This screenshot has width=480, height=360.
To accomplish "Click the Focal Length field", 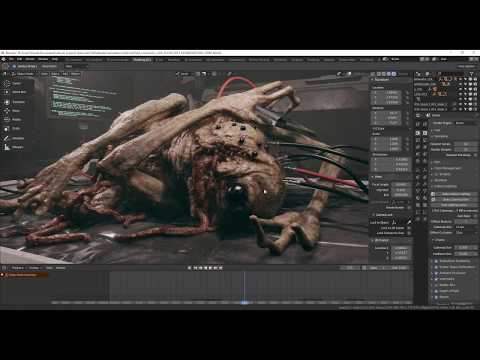I will tap(402, 184).
